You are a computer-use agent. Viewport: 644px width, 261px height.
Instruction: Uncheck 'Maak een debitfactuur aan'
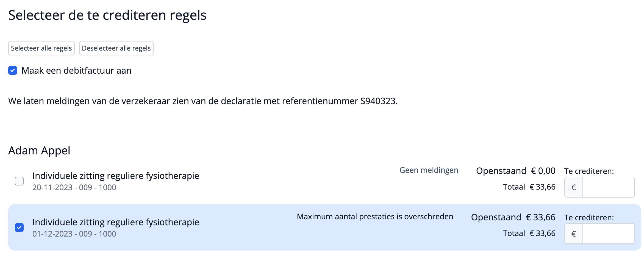pos(12,71)
